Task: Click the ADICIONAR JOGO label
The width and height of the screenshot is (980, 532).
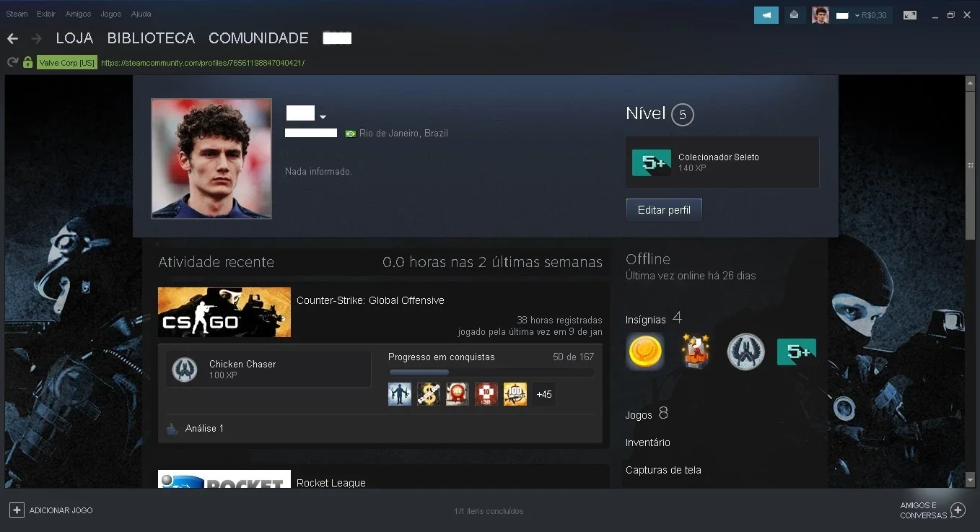Action: tap(61, 510)
